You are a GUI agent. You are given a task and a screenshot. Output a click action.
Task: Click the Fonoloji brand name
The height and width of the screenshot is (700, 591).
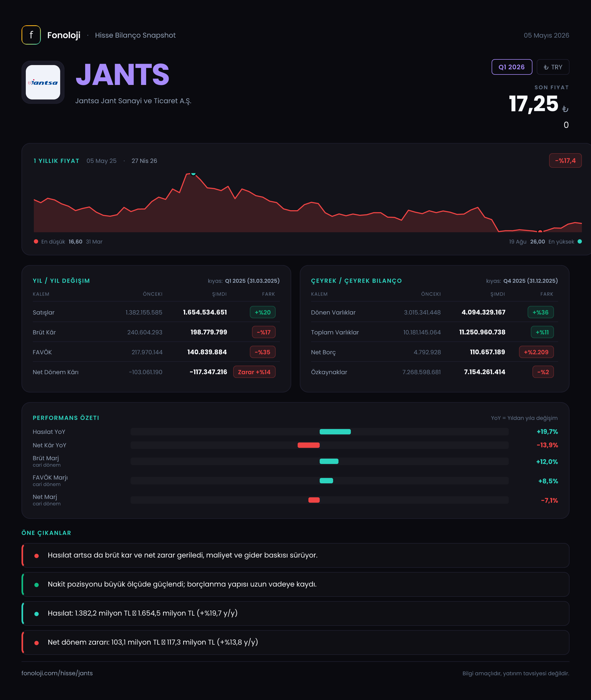64,35
